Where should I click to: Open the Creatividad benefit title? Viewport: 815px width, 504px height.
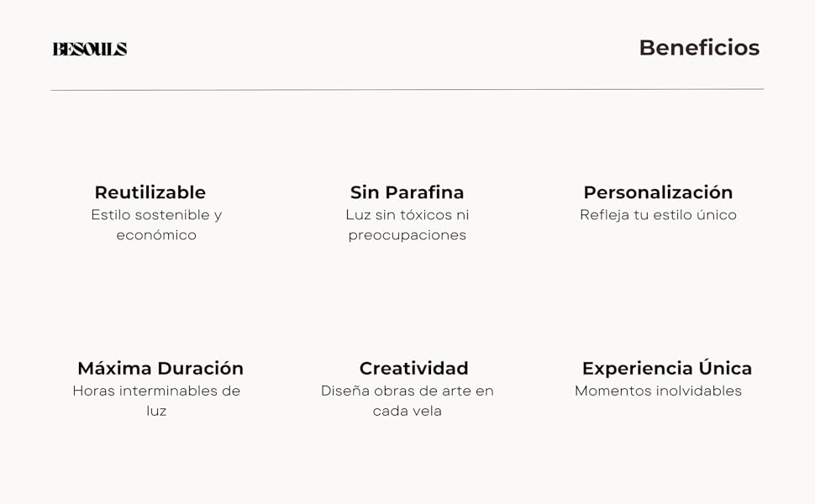[x=413, y=368]
